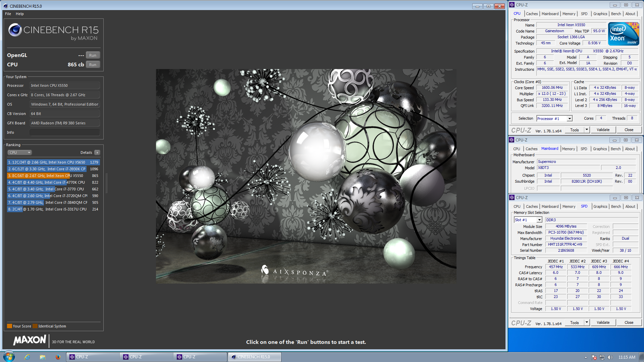Run the OpenGL benchmark test
This screenshot has height=362, width=644.
click(93, 55)
